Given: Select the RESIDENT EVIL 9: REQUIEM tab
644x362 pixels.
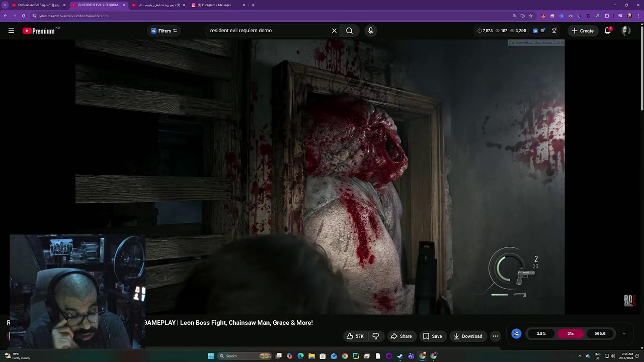Looking at the screenshot, I should click(x=99, y=5).
